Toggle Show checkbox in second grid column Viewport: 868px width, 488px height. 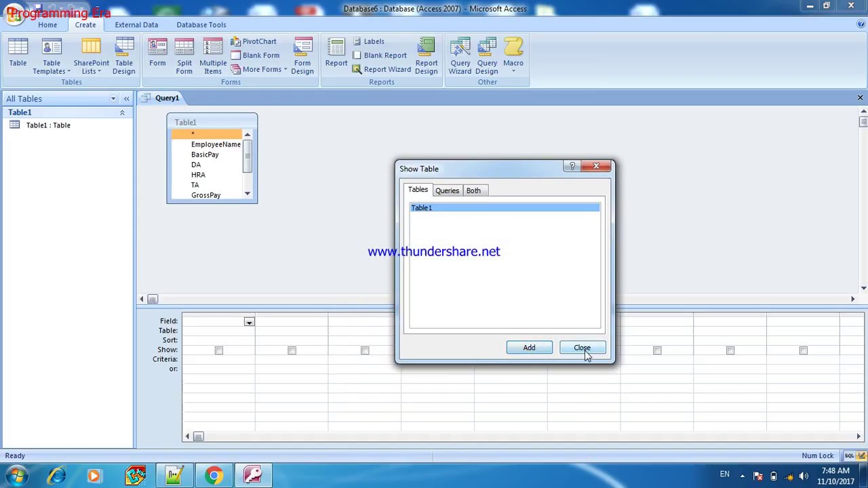[292, 350]
